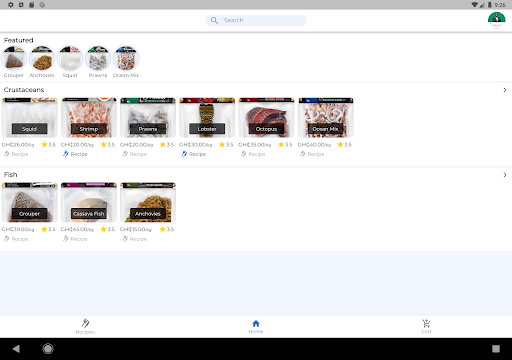Open the Squid product card
The image size is (512, 360).
point(30,117)
